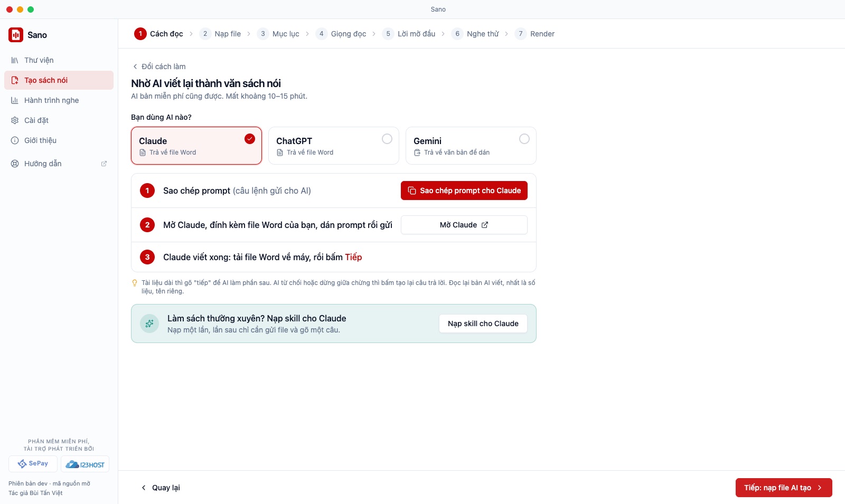Click the label 'Bạn dùng AI nào?'
The width and height of the screenshot is (845, 504).
point(161,117)
